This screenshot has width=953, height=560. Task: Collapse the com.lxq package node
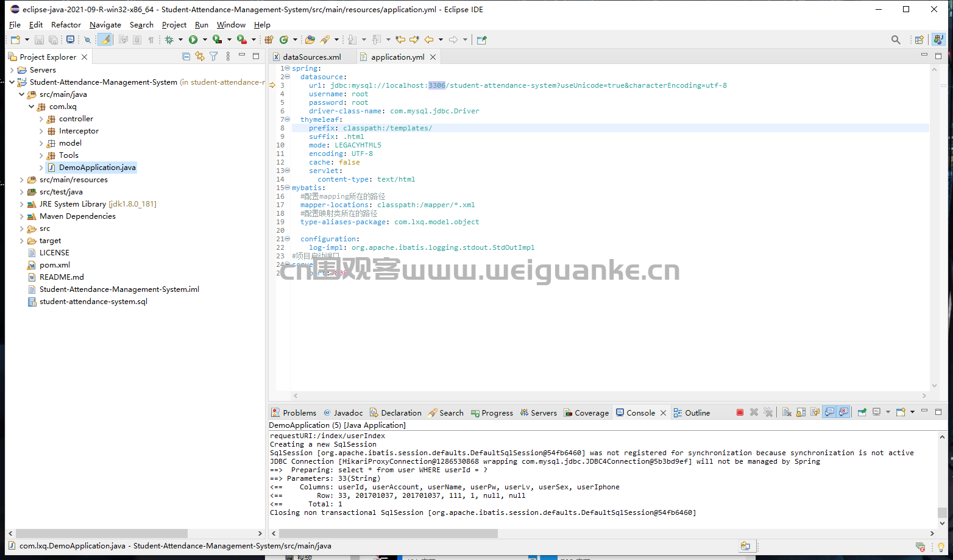[32, 107]
